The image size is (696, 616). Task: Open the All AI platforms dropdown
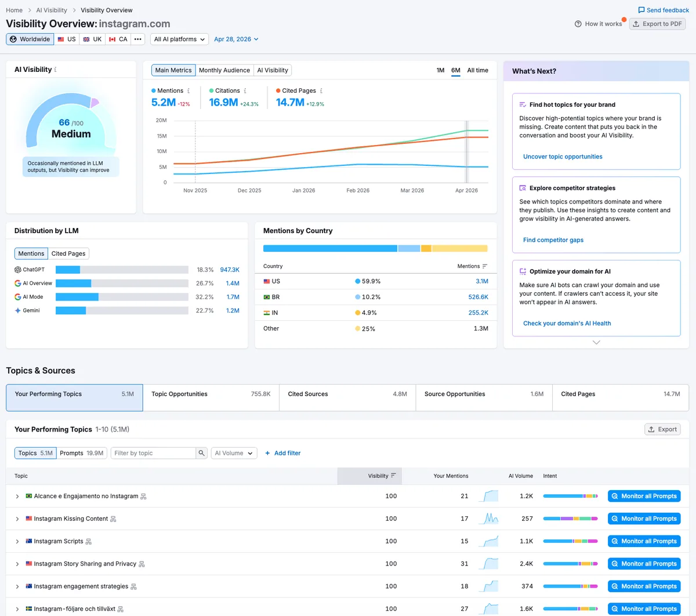(180, 39)
